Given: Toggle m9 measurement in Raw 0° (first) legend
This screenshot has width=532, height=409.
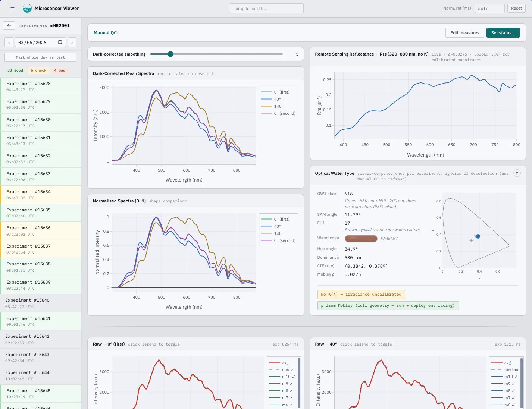Looking at the screenshot, I should (282, 384).
